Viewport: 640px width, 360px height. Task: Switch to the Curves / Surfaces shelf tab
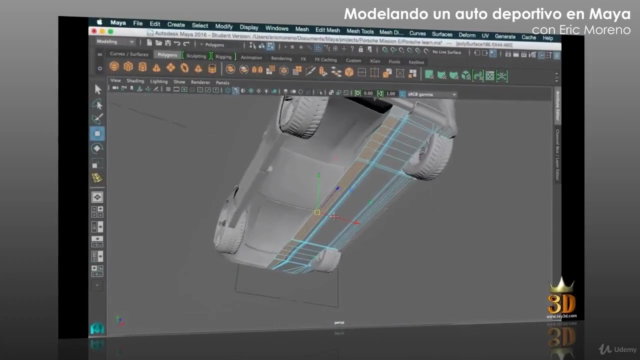(129, 54)
